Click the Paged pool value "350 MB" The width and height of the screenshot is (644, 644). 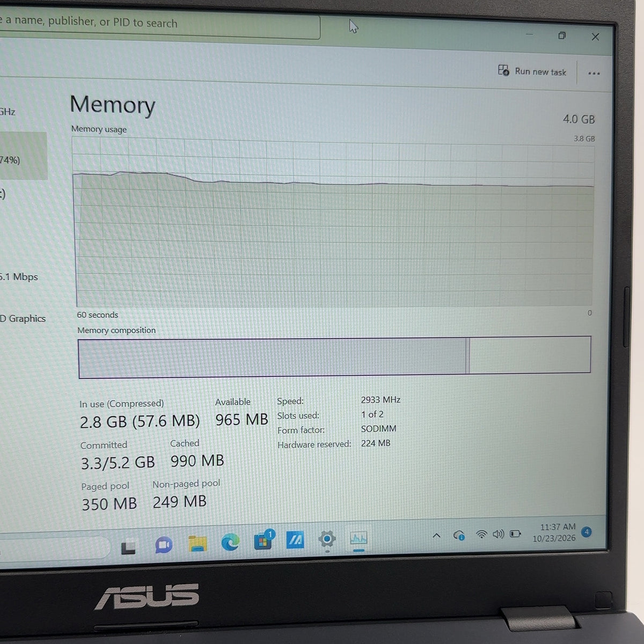coord(109,504)
